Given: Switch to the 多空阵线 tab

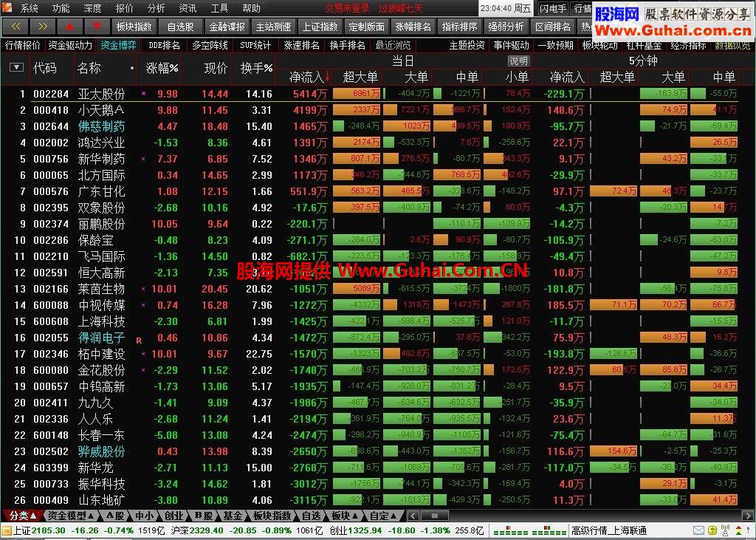Looking at the screenshot, I should tap(210, 45).
